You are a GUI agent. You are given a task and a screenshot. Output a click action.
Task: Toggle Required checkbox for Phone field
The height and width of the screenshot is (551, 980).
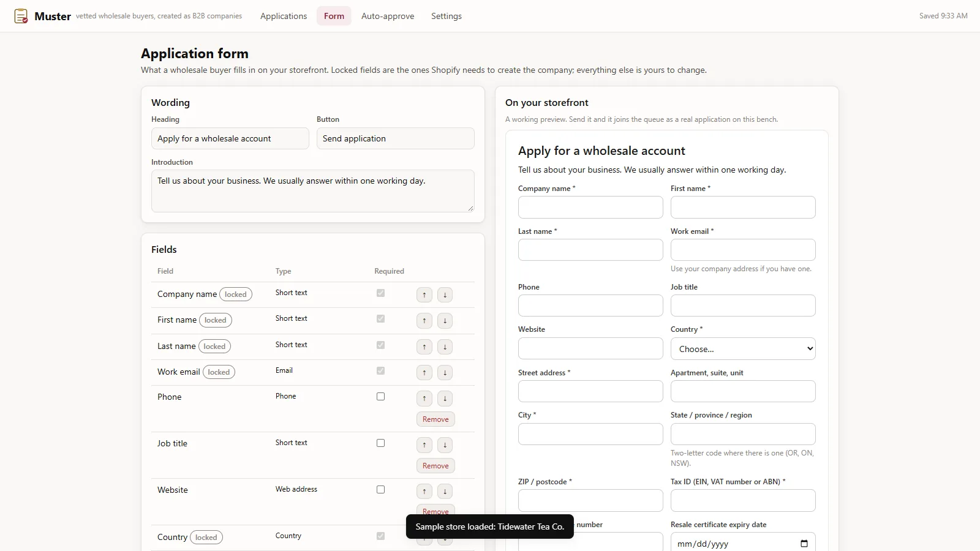pyautogui.click(x=380, y=397)
